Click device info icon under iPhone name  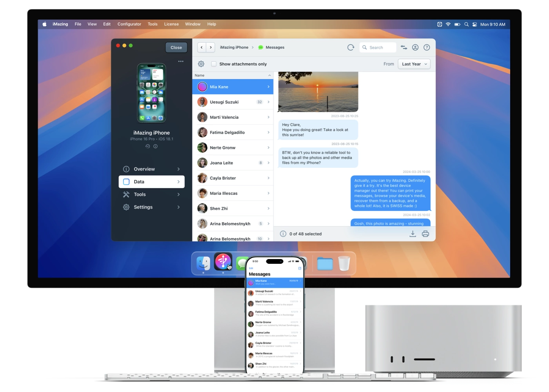[155, 146]
